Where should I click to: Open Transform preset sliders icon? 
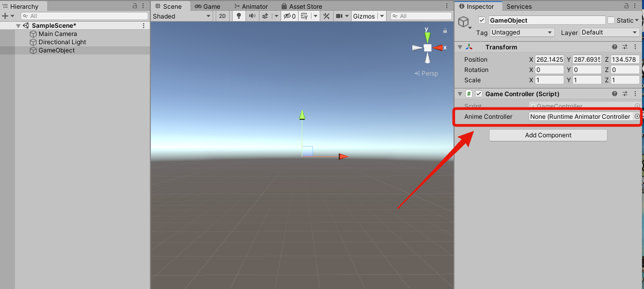(x=625, y=47)
